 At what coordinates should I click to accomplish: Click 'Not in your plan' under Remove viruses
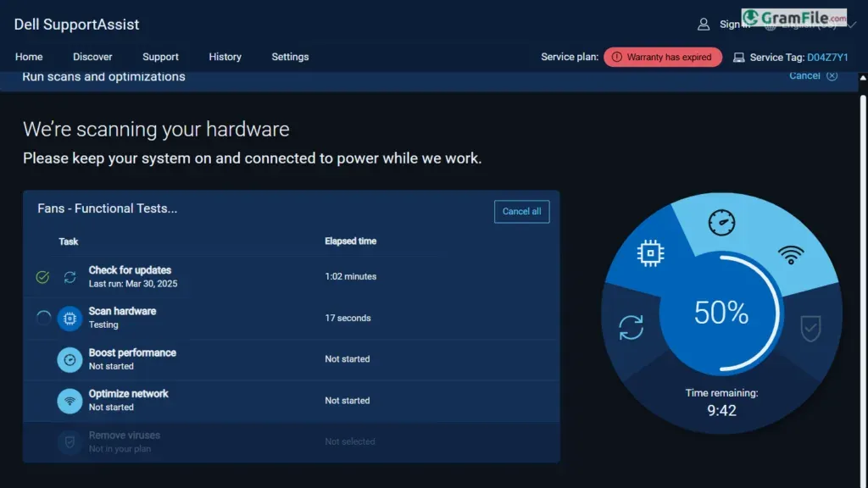point(120,449)
